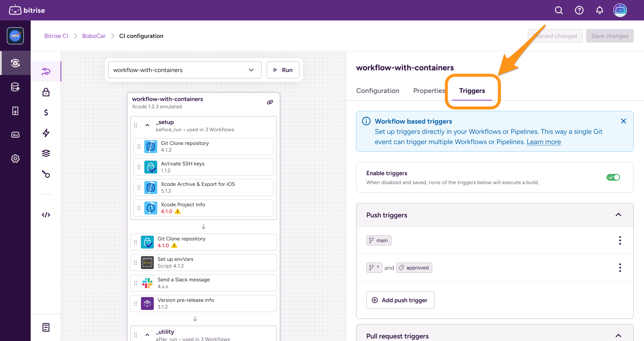The image size is (644, 341).
Task: Open the Learn more link
Action: (x=544, y=142)
